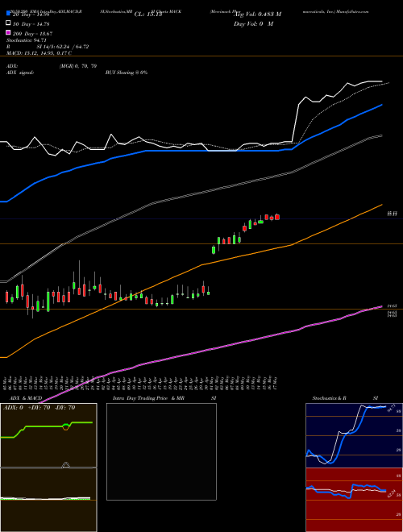Screen dimensions: 403x532
Task: Click the empty intraday price chart panel
Action: pos(161,451)
